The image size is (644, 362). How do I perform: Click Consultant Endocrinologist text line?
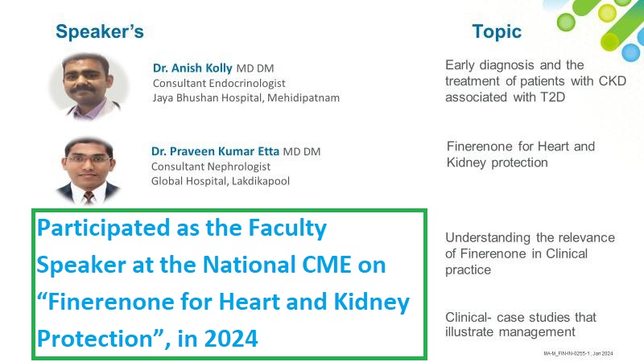tap(219, 84)
